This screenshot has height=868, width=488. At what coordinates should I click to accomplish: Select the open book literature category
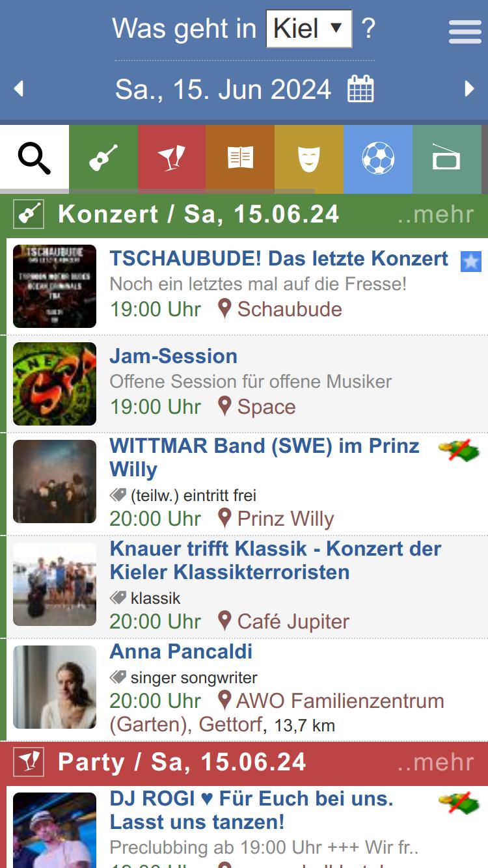[x=240, y=159]
